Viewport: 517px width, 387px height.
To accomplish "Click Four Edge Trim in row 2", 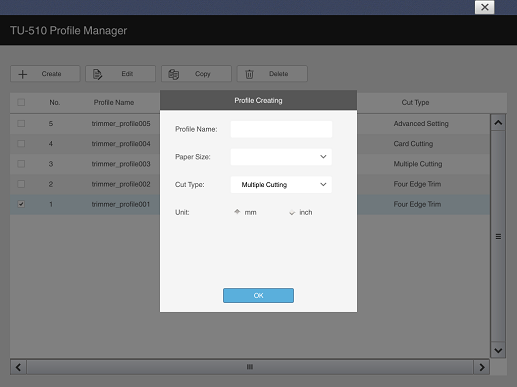I will pyautogui.click(x=417, y=184).
